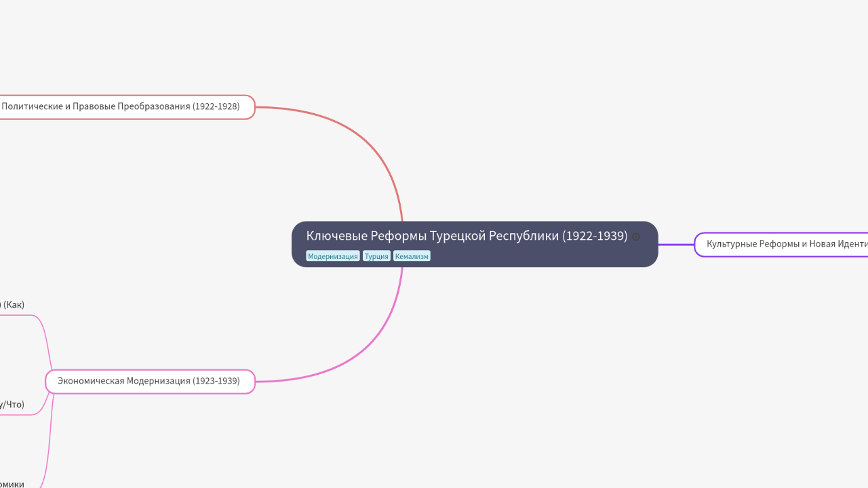This screenshot has width=868, height=488.
Task: Click the cut-off node ending in омики
Action: 12,484
